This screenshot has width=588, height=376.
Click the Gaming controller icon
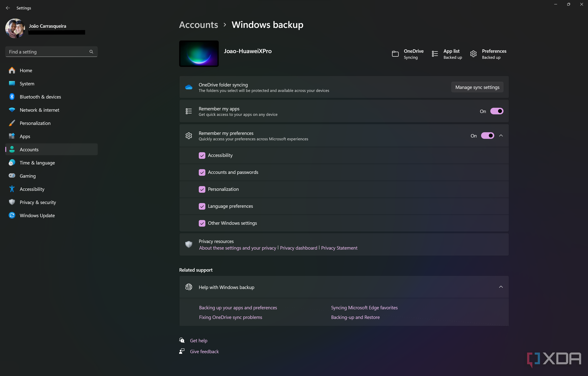point(12,176)
